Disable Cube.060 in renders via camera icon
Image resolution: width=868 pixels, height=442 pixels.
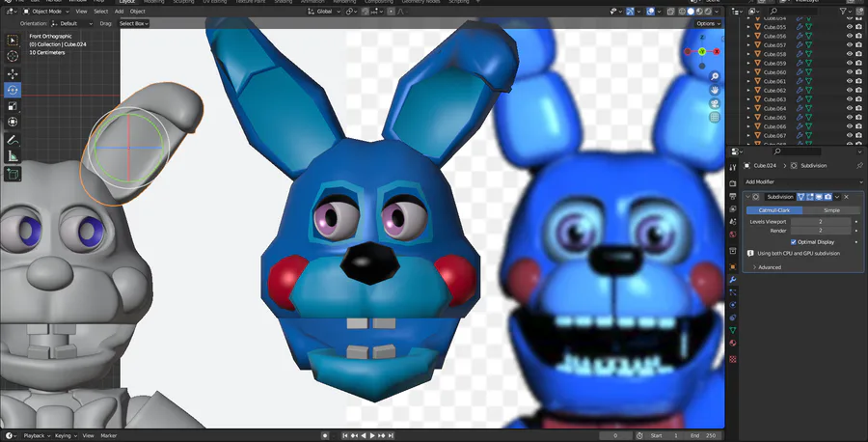pyautogui.click(x=859, y=72)
